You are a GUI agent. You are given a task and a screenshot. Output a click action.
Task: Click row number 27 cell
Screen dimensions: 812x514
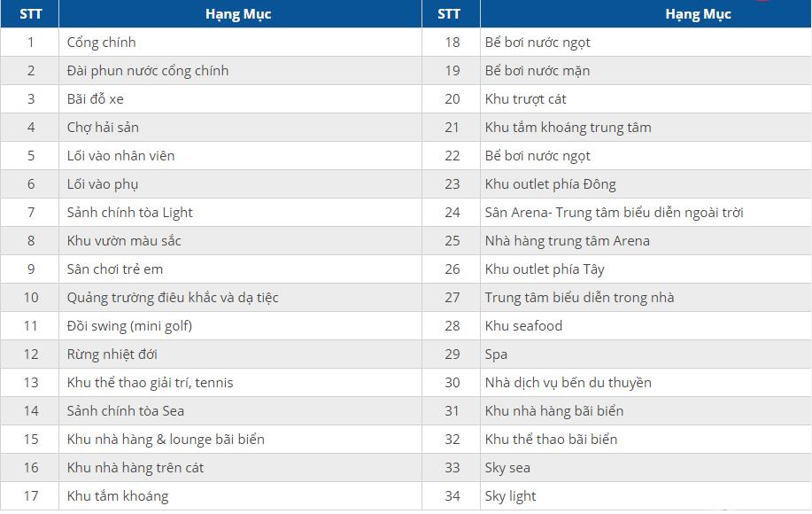pos(452,298)
